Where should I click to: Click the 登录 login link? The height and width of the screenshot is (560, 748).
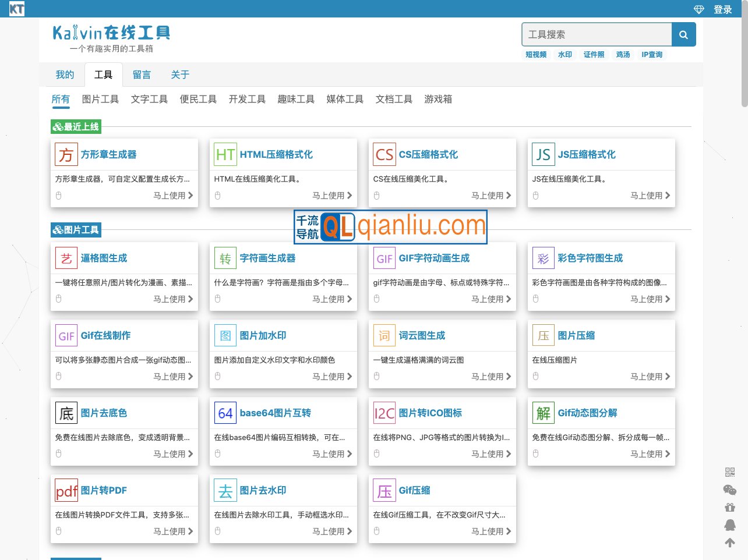(723, 9)
